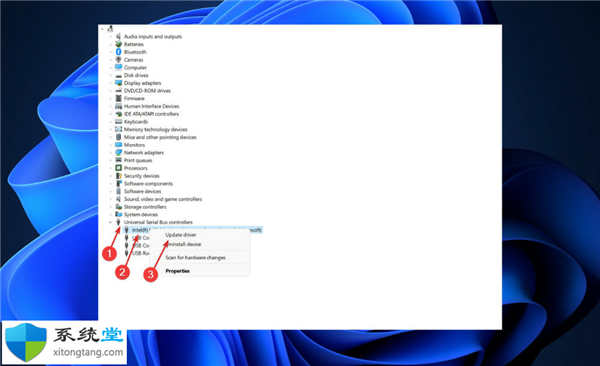
Task: Click the blue Bluetooth icon
Action: click(x=119, y=52)
